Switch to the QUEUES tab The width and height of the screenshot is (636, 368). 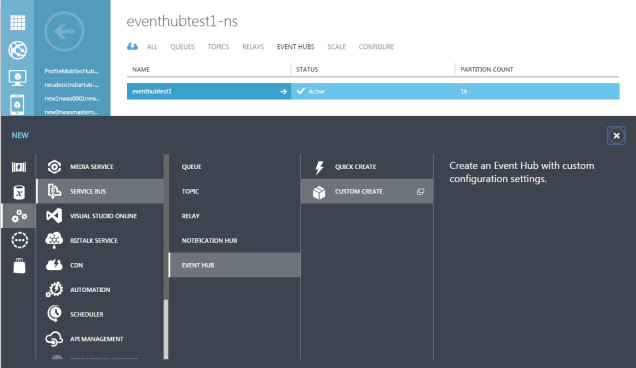click(x=183, y=47)
